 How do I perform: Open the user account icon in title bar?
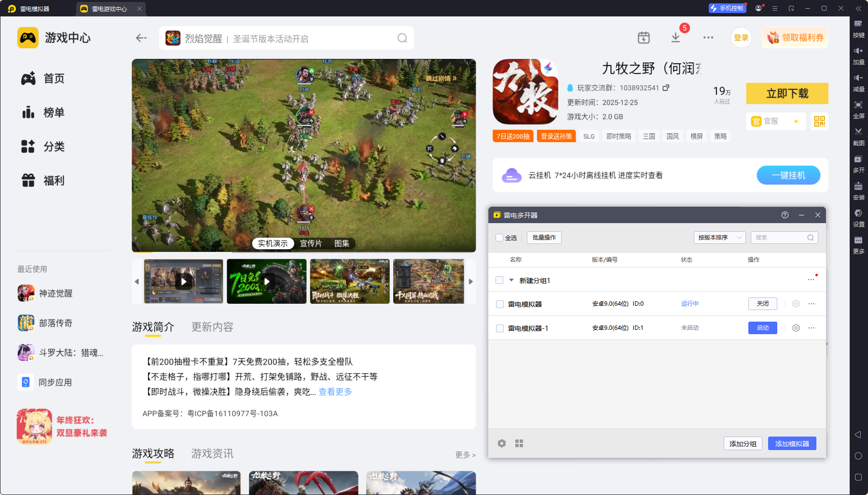[x=758, y=8]
